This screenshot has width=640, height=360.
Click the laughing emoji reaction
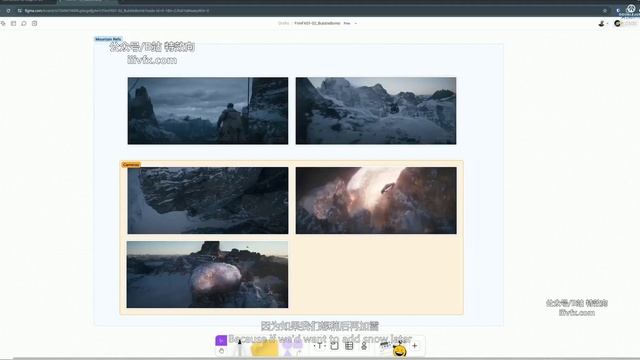tap(400, 350)
